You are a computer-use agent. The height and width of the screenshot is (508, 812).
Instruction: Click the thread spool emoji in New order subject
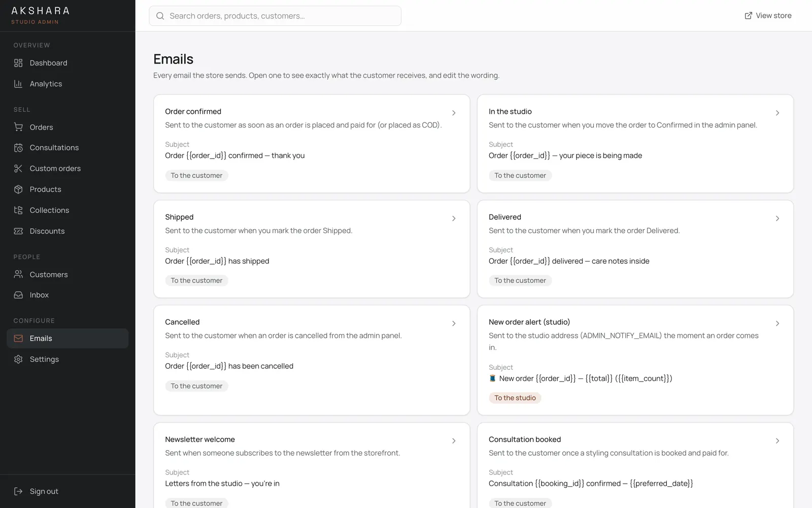coord(492,378)
